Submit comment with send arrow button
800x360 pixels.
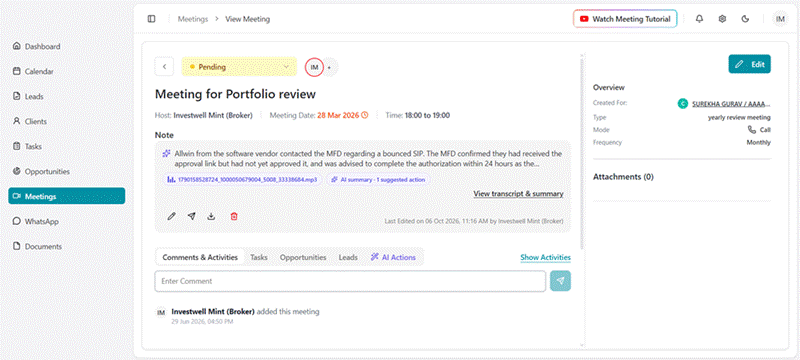[561, 281]
